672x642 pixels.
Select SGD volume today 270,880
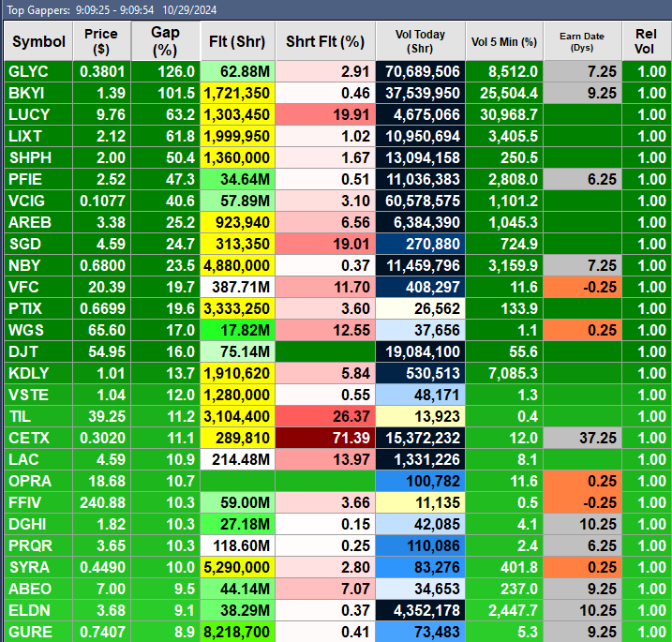click(421, 244)
